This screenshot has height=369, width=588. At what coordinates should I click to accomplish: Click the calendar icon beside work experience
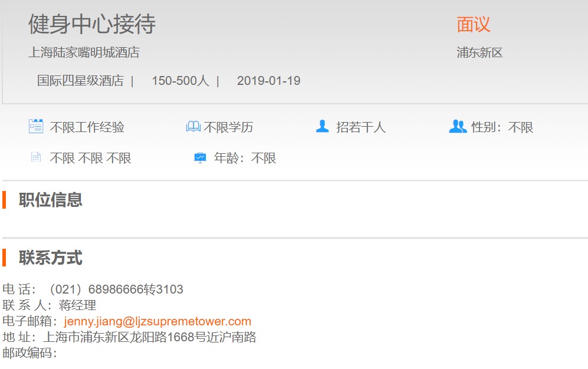point(36,126)
